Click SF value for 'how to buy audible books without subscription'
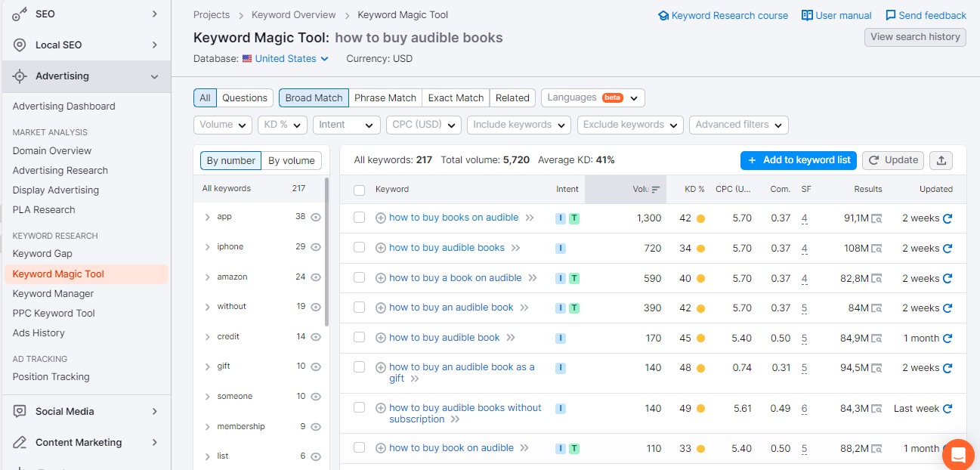 [804, 409]
